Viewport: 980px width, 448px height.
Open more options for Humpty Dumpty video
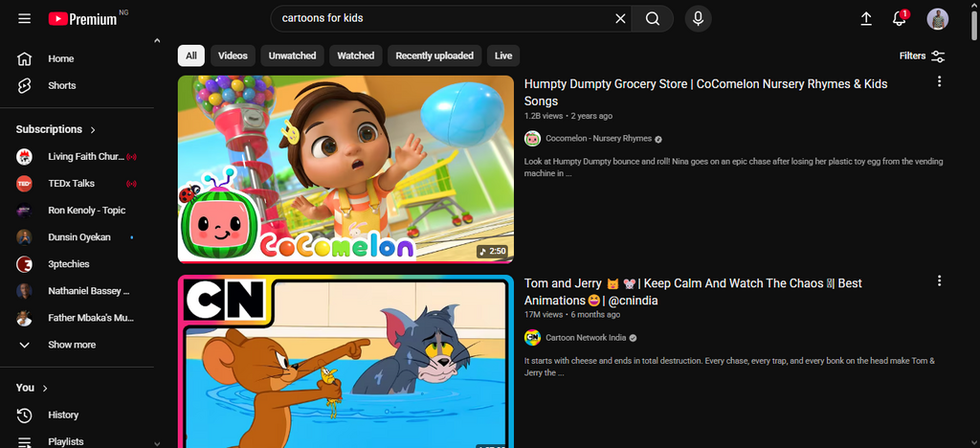click(x=939, y=82)
